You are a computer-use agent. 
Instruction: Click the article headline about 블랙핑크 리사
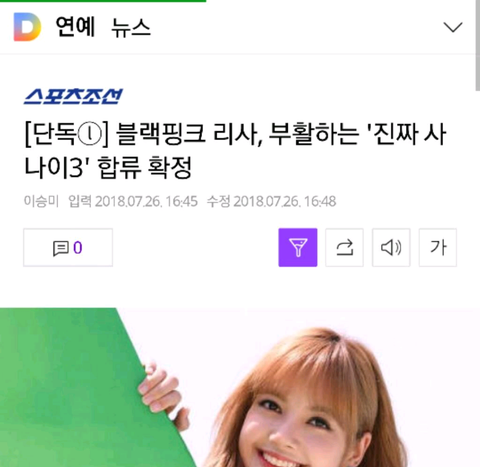tap(235, 150)
